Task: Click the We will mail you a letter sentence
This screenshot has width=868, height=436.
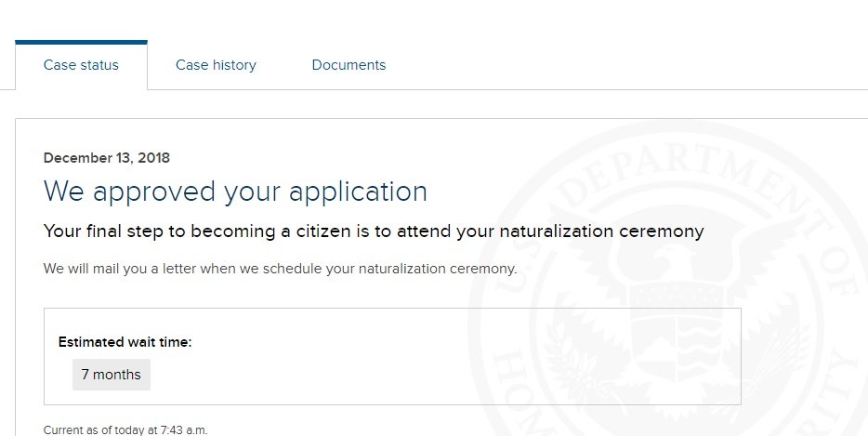Action: pyautogui.click(x=280, y=269)
